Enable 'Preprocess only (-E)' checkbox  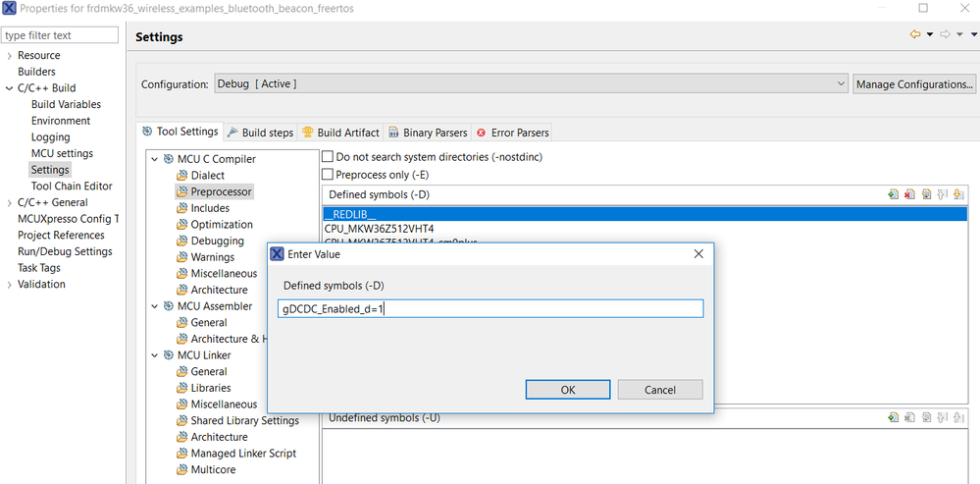point(328,175)
